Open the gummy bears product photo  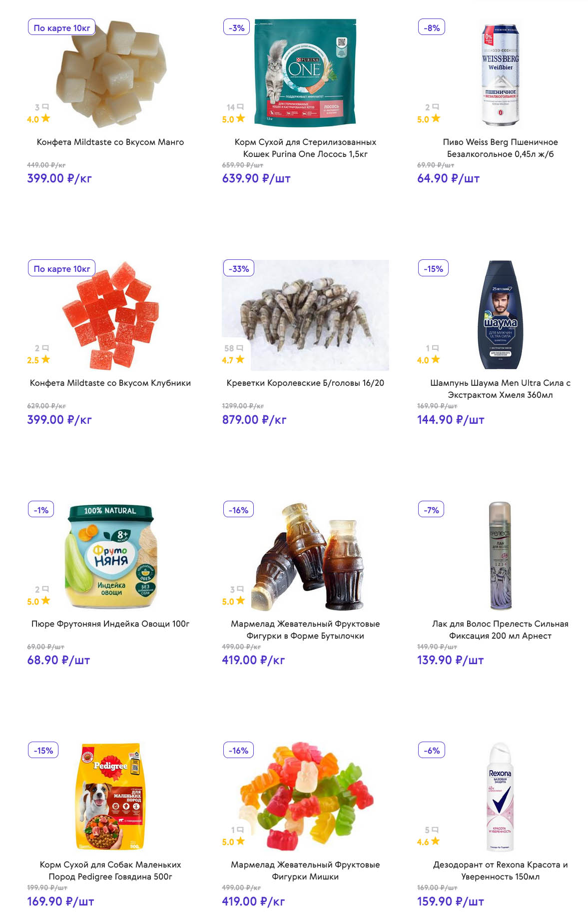coord(305,796)
